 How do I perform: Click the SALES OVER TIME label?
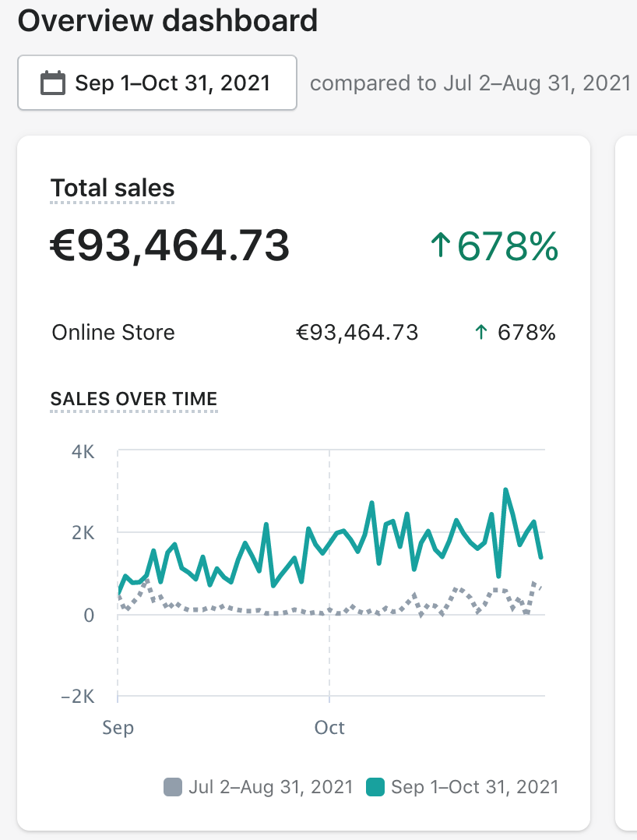133,399
